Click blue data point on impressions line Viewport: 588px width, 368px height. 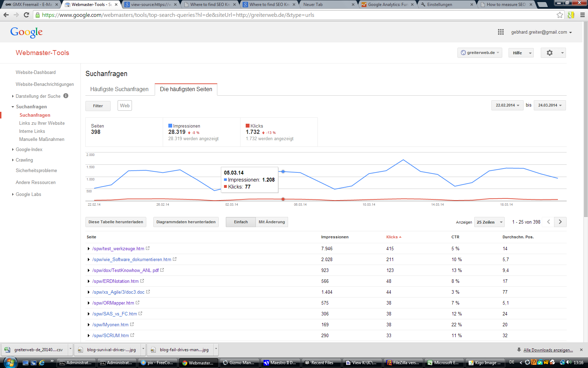pyautogui.click(x=283, y=171)
